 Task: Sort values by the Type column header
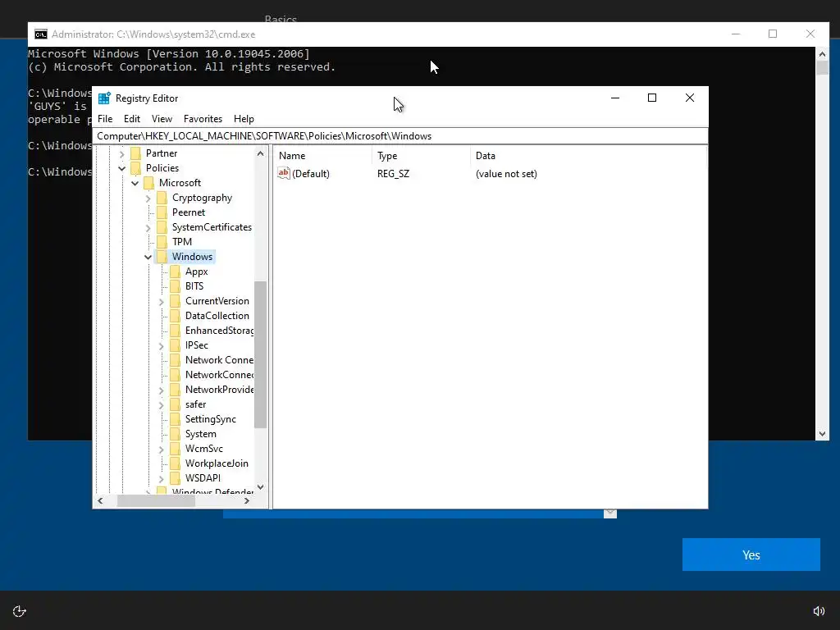tap(421, 156)
